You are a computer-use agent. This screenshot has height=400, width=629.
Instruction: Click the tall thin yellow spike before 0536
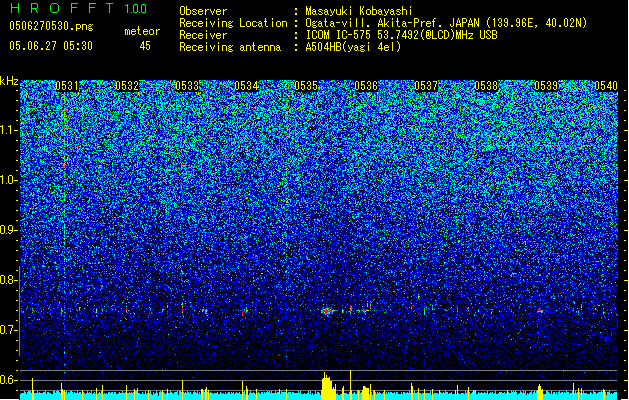pyautogui.click(x=351, y=385)
